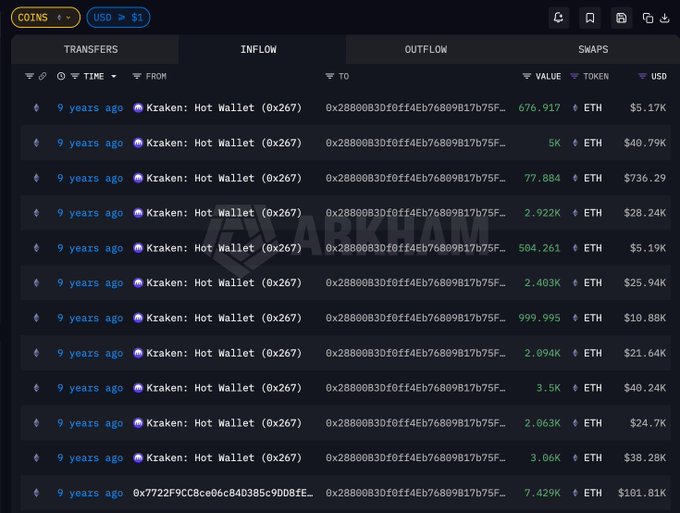Click the clock icon beside TIME

[x=61, y=76]
